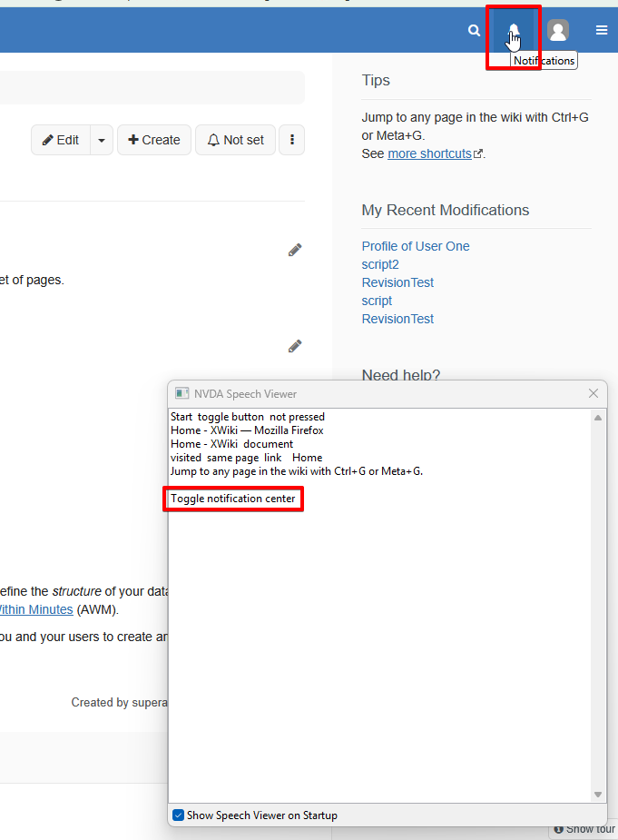Open the first 'RevisionTest' link

tap(397, 282)
